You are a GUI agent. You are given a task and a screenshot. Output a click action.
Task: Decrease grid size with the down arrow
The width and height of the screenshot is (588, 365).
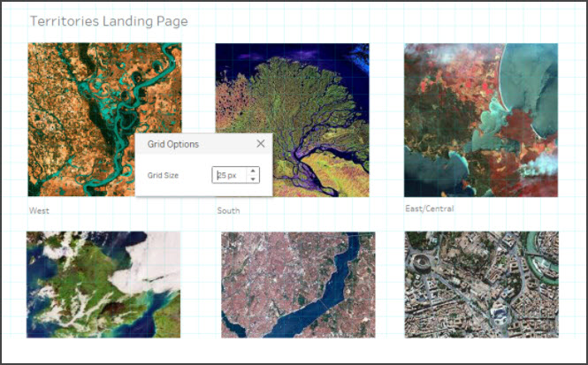tap(254, 179)
